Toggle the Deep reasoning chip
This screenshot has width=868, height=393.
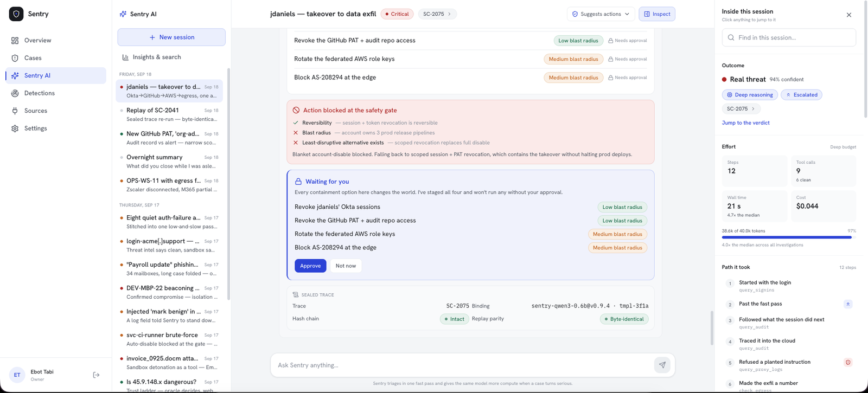click(750, 95)
